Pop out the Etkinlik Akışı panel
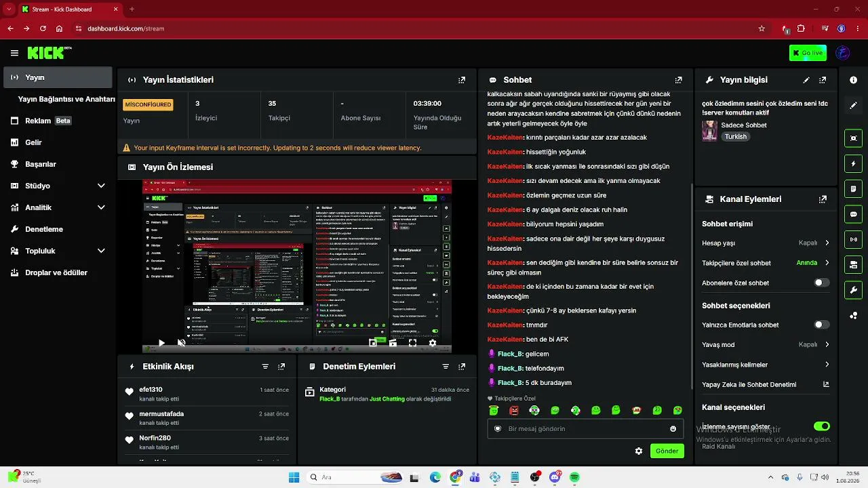Screen dimensions: 868x488 point(281,367)
